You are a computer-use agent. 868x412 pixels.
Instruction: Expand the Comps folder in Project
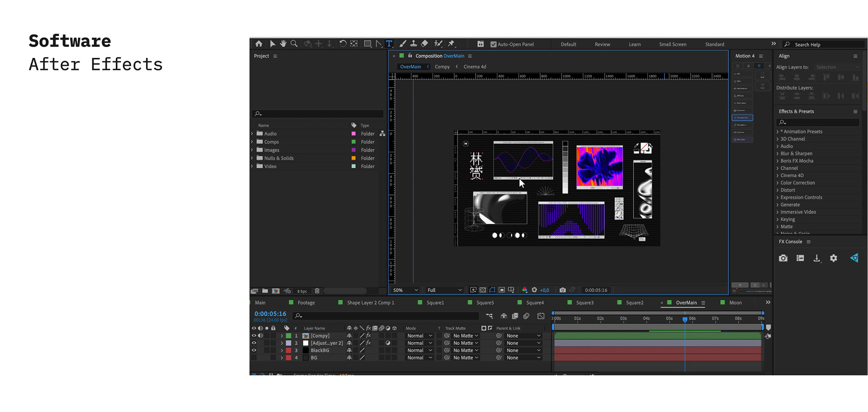click(x=252, y=142)
